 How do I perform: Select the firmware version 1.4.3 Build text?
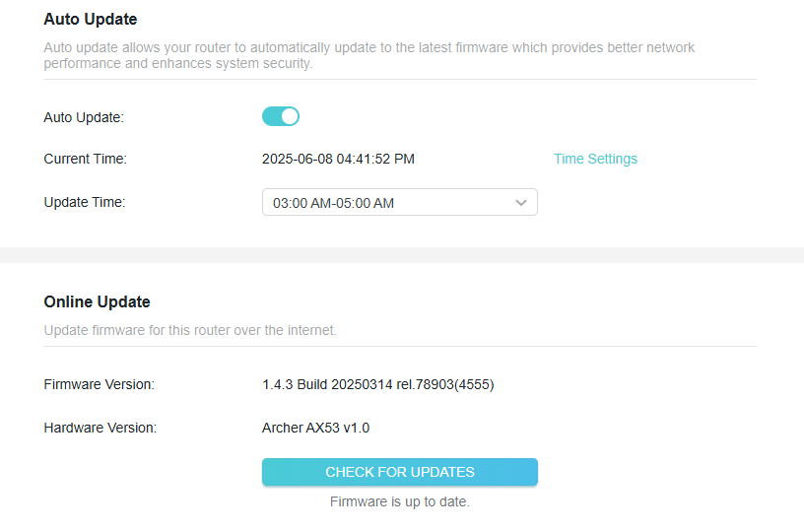378,384
